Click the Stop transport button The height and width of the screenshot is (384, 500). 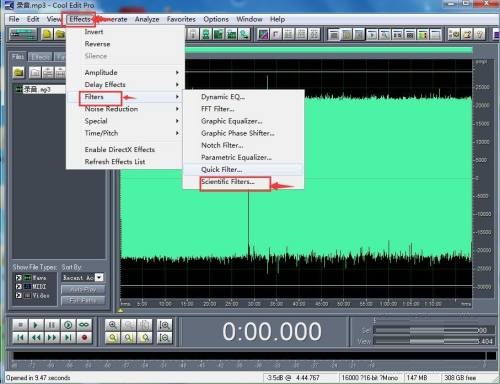[20, 324]
